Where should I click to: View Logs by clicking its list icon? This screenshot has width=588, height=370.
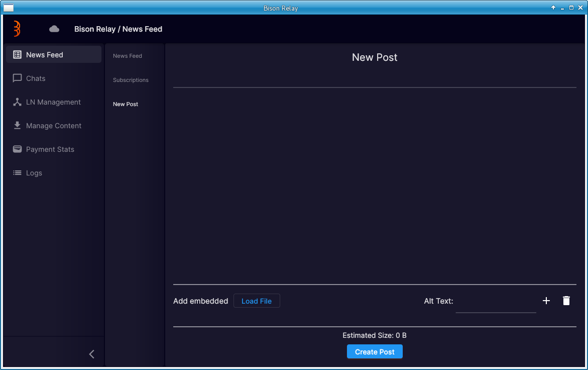(x=18, y=172)
